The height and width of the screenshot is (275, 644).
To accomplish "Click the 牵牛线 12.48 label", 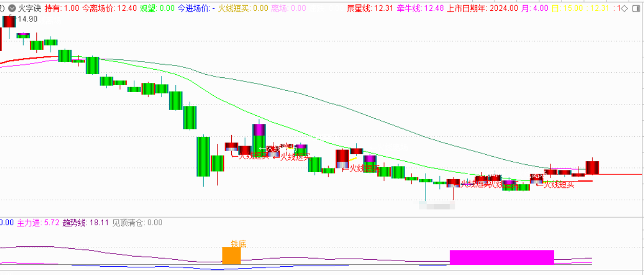I will coord(420,8).
